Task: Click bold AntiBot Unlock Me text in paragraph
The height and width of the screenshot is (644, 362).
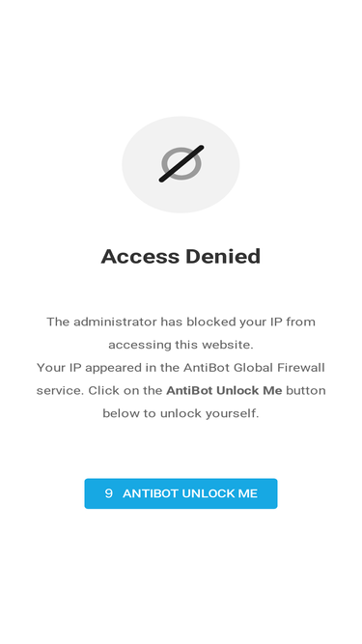Action: pos(224,390)
